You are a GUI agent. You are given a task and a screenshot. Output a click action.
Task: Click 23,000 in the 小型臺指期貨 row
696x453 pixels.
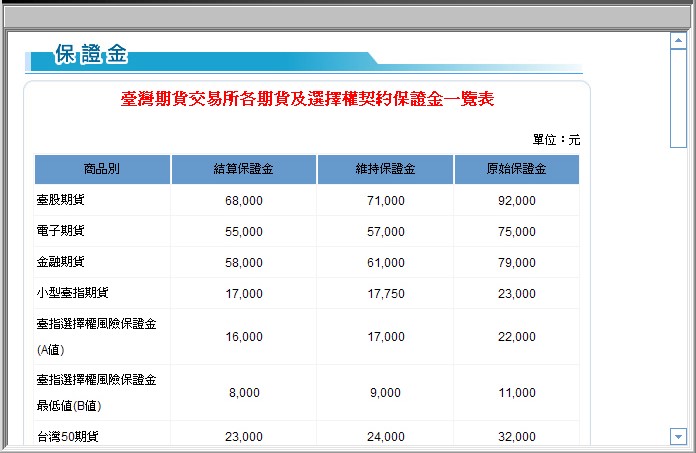(517, 294)
